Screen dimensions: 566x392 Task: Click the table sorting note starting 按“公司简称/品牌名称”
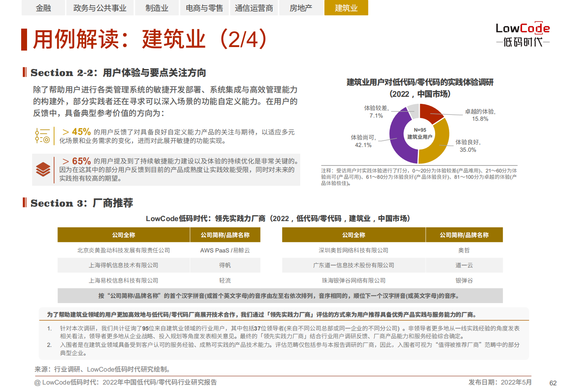(x=280, y=296)
